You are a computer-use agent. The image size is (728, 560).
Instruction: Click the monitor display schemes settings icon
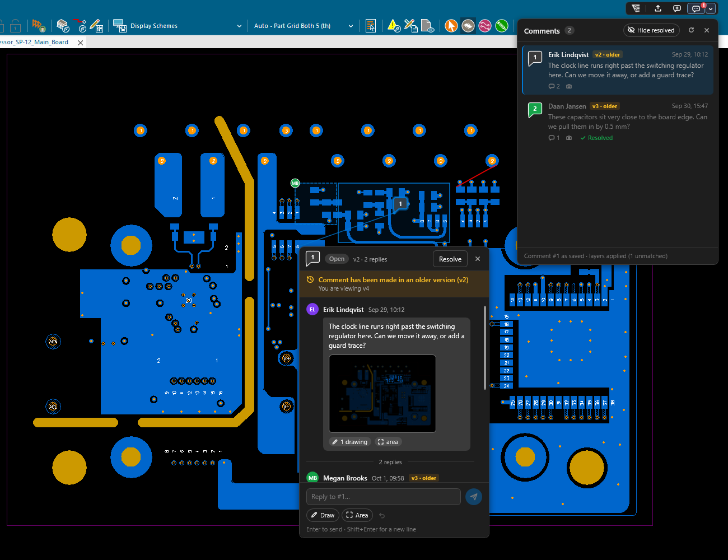pyautogui.click(x=120, y=26)
